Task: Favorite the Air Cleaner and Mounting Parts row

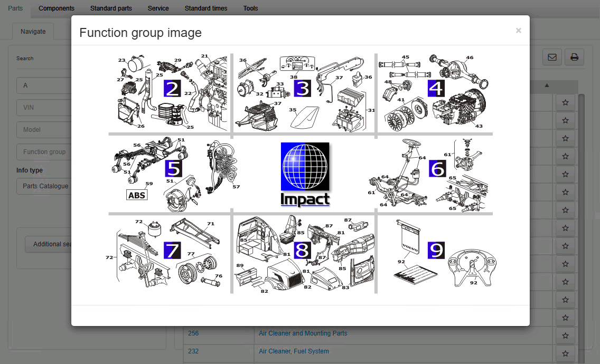Action: click(565, 336)
